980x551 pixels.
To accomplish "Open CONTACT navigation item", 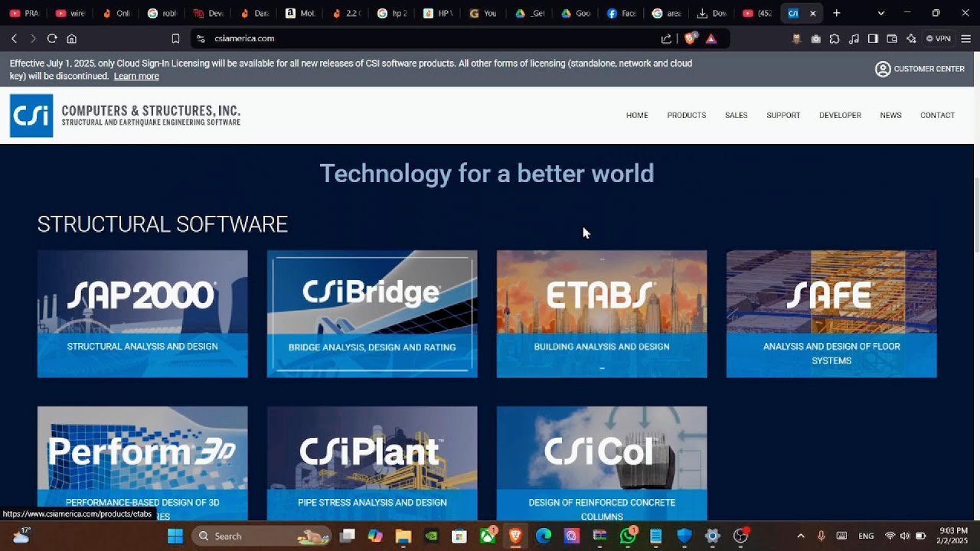I will [937, 116].
